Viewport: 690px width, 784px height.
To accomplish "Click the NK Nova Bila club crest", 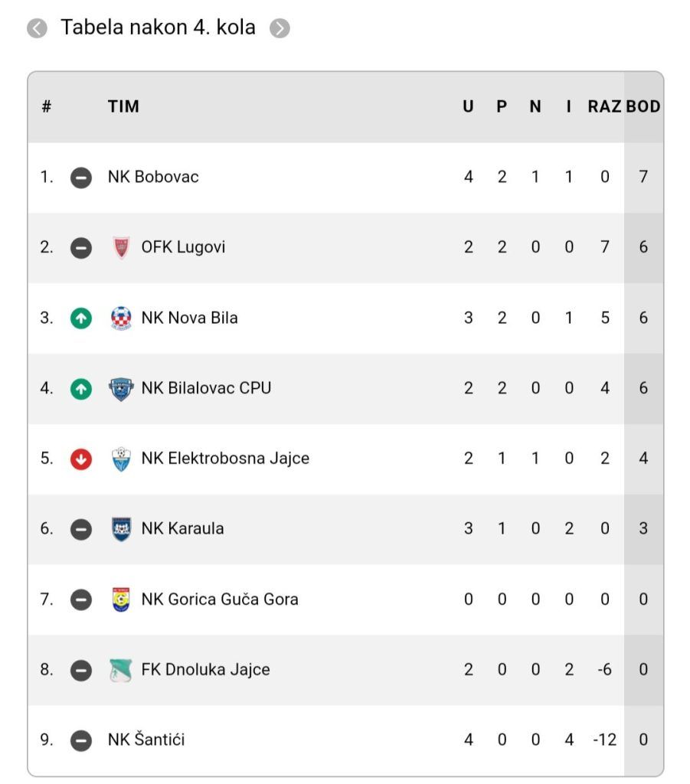I will [121, 318].
